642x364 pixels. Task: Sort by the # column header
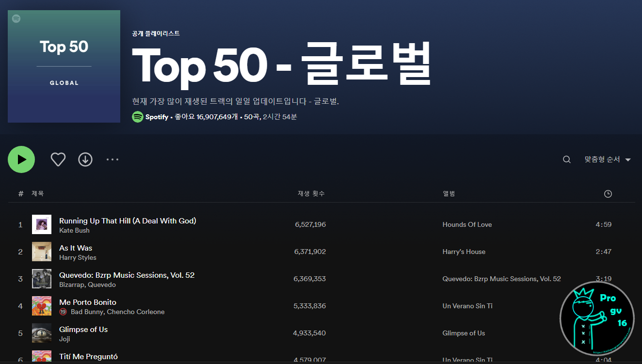[21, 193]
